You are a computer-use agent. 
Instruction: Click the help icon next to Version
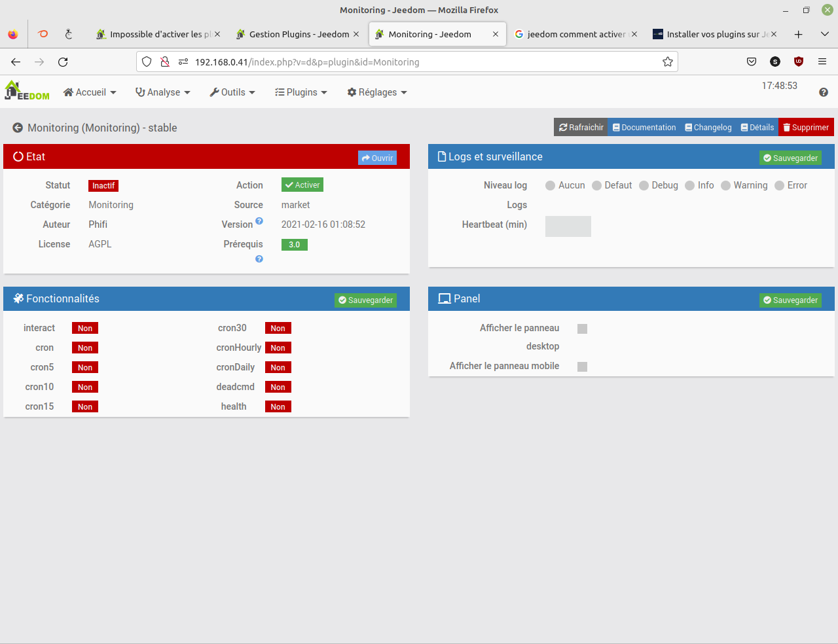[259, 221]
